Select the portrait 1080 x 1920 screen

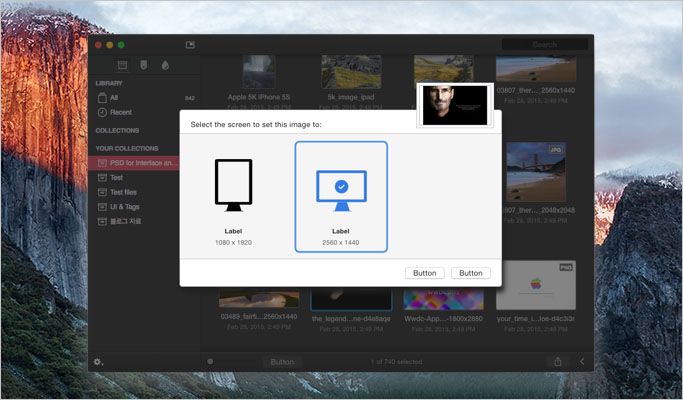click(233, 197)
